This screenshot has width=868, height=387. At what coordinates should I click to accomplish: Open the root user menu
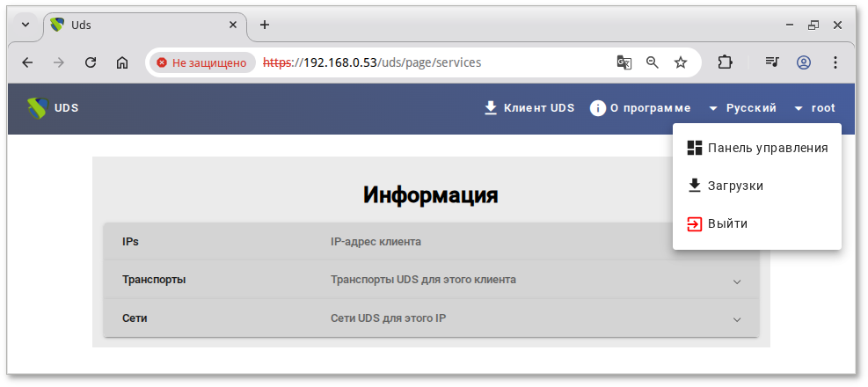(814, 108)
